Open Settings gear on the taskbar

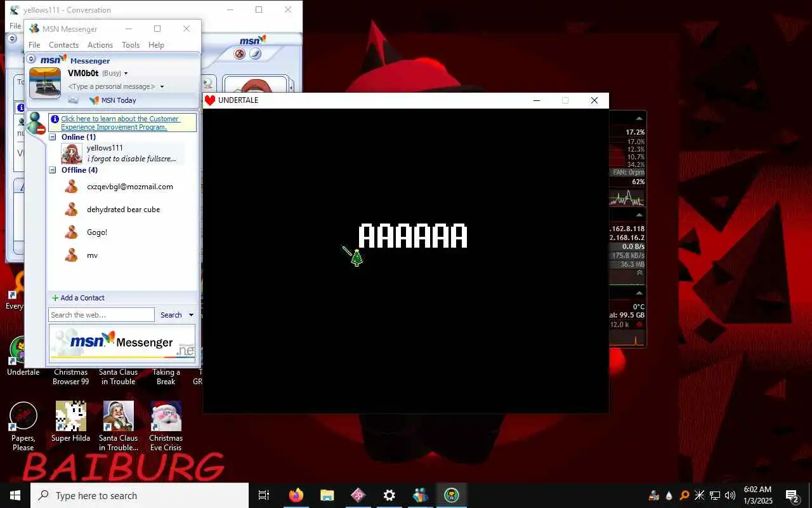click(x=390, y=495)
